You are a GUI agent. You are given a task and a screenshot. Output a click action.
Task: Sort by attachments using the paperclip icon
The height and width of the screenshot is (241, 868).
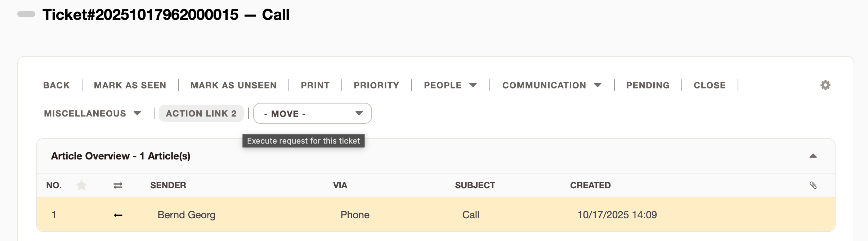coord(814,185)
